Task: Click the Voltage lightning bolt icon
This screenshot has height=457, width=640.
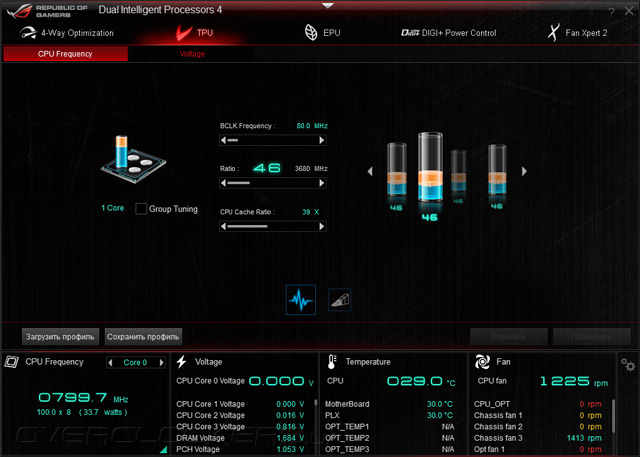Action: coord(182,362)
